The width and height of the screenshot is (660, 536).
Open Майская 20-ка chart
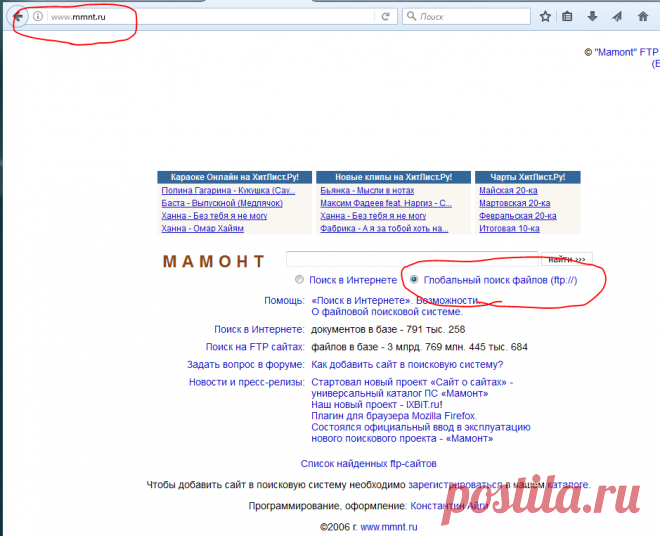click(x=508, y=190)
